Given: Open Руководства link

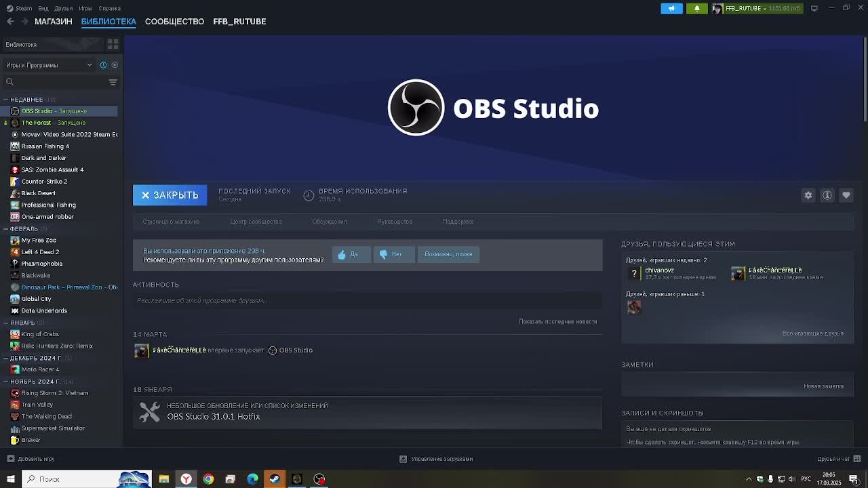Looking at the screenshot, I should click(395, 222).
